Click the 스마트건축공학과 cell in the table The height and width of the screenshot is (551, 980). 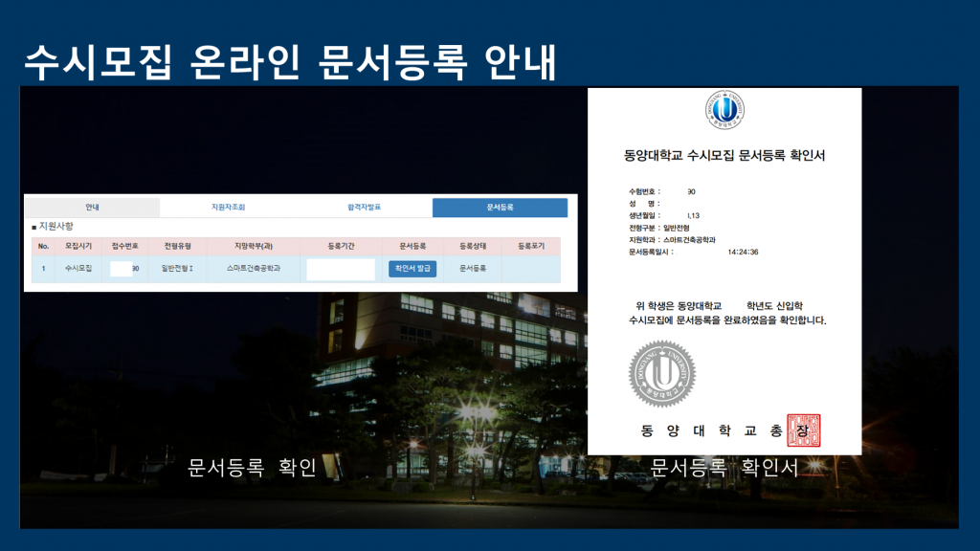(253, 269)
